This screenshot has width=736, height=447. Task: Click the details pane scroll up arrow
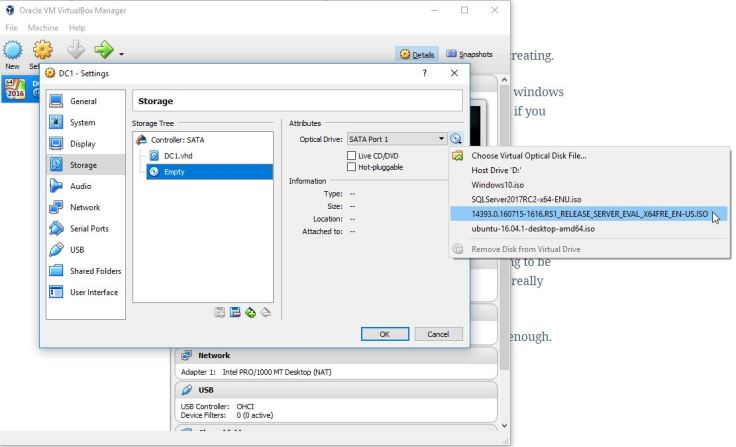pos(504,80)
